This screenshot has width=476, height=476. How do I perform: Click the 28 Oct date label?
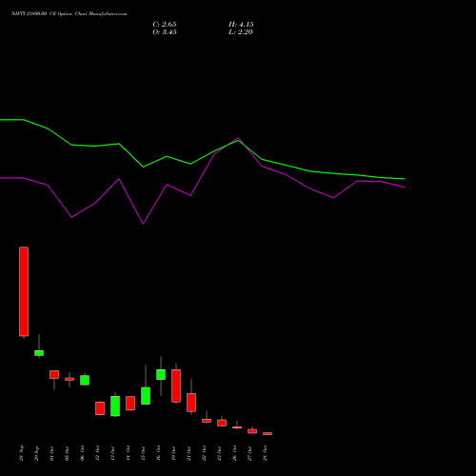click(x=265, y=453)
